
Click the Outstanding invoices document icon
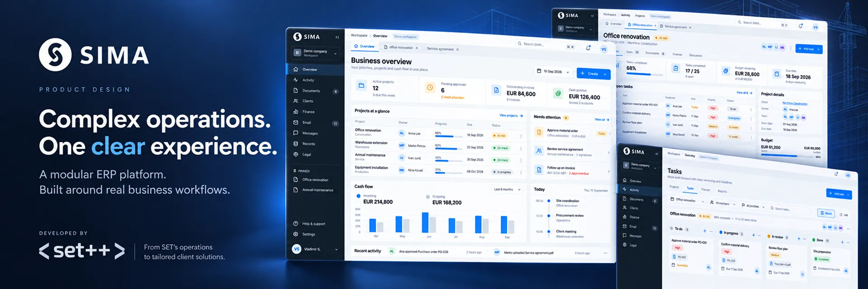[496, 90]
